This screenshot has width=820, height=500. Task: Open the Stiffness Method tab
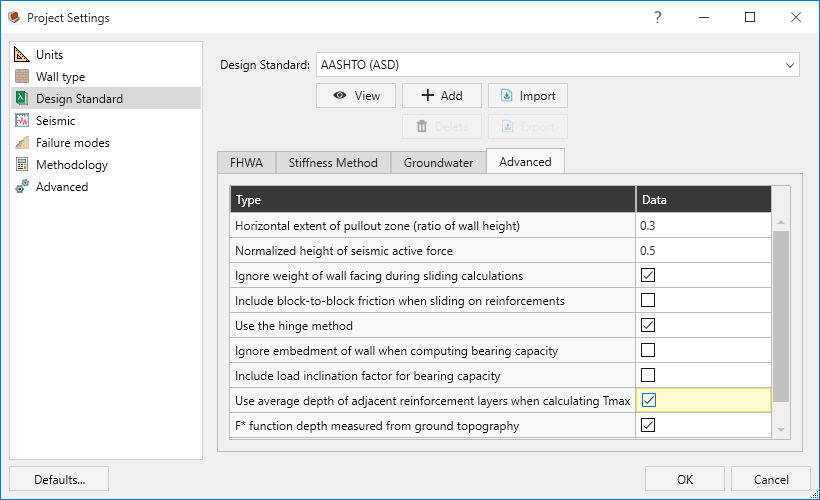point(333,163)
